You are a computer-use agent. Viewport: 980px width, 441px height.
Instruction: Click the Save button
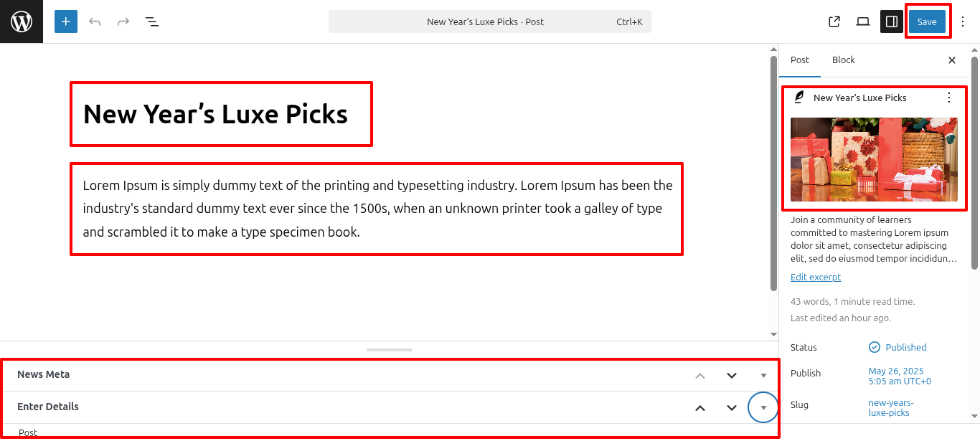927,22
